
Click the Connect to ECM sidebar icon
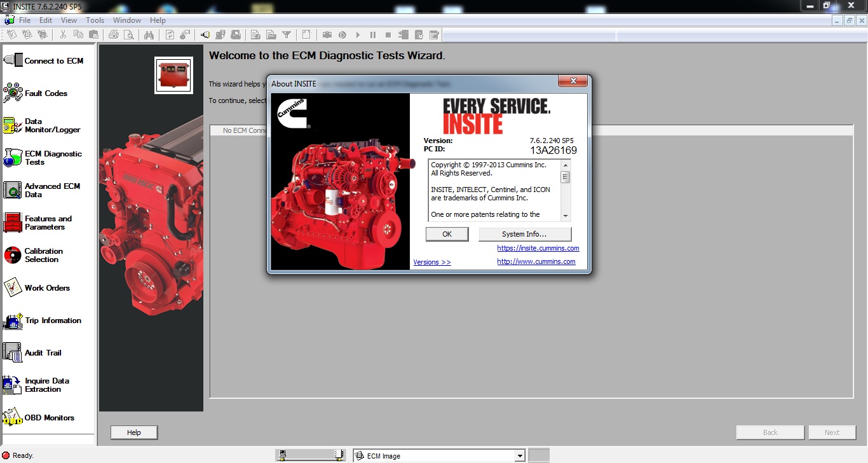pyautogui.click(x=13, y=60)
